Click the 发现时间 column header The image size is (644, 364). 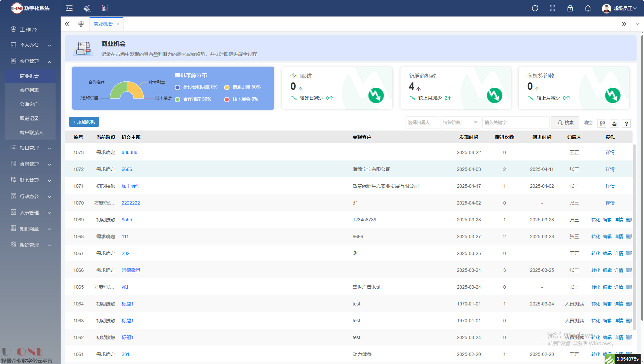[469, 137]
